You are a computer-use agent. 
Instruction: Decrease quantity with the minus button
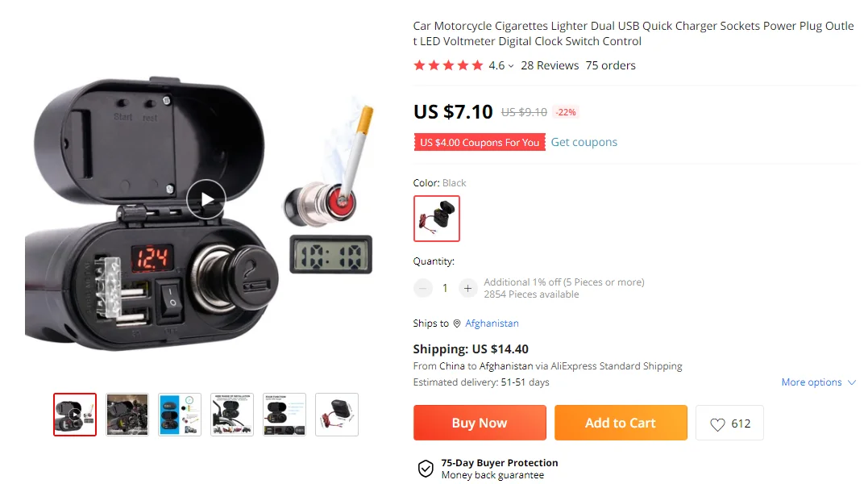point(423,288)
